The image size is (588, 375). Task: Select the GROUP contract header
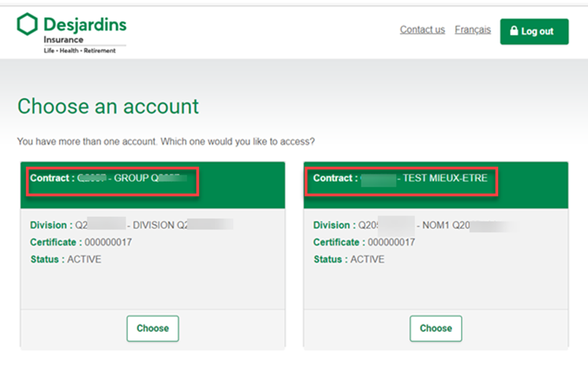point(111,180)
